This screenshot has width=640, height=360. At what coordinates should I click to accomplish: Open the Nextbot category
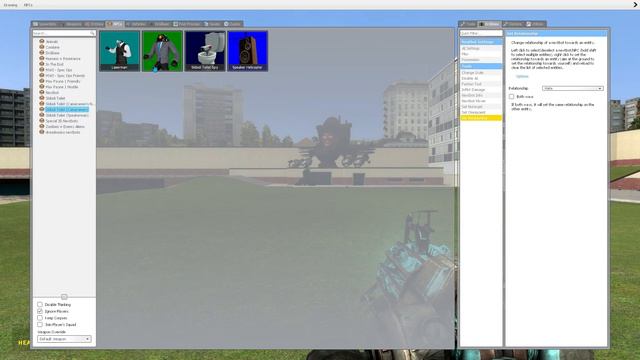[x=52, y=93]
